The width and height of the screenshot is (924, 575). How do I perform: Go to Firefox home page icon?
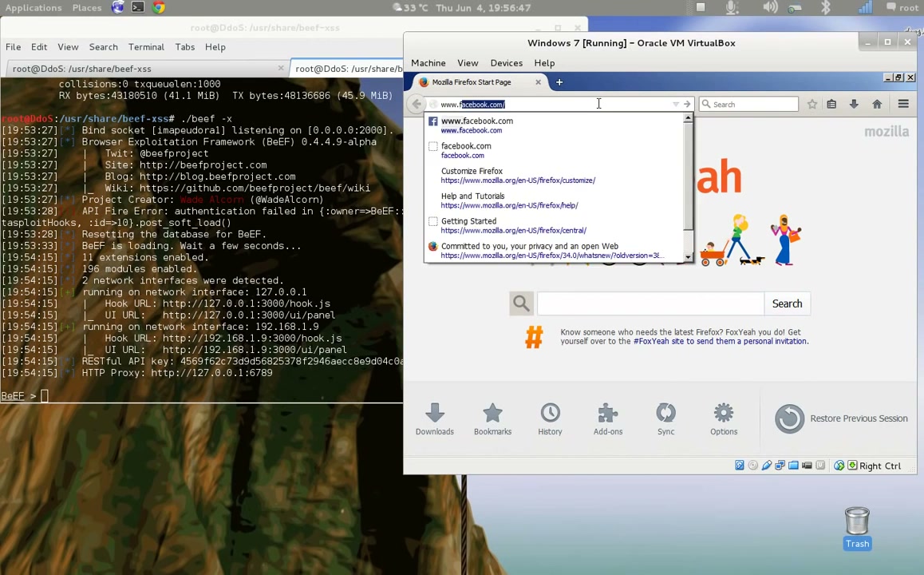(x=877, y=105)
